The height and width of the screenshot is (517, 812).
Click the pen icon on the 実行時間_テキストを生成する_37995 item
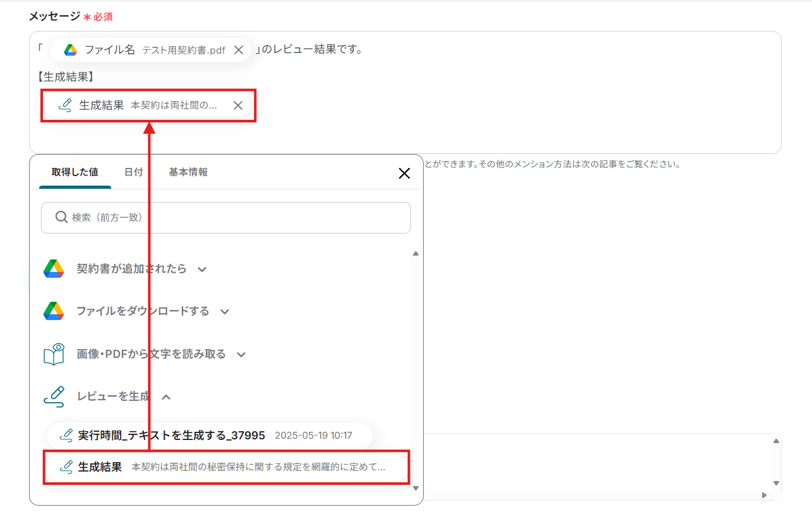66,435
